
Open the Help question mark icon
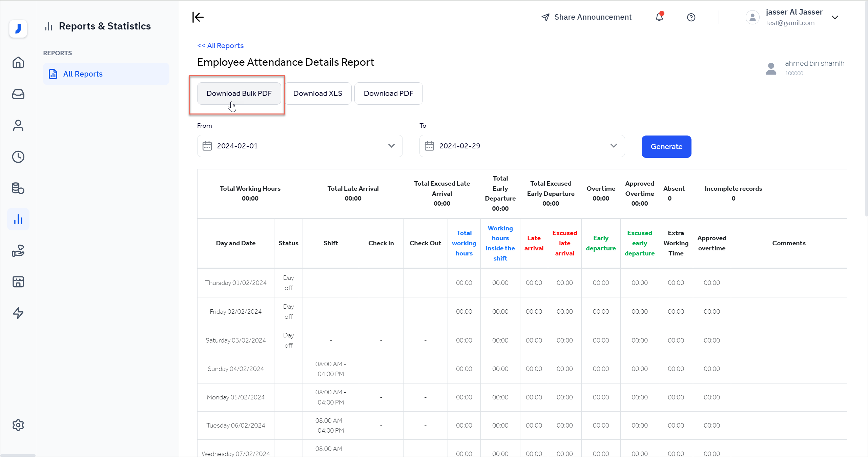click(x=691, y=17)
